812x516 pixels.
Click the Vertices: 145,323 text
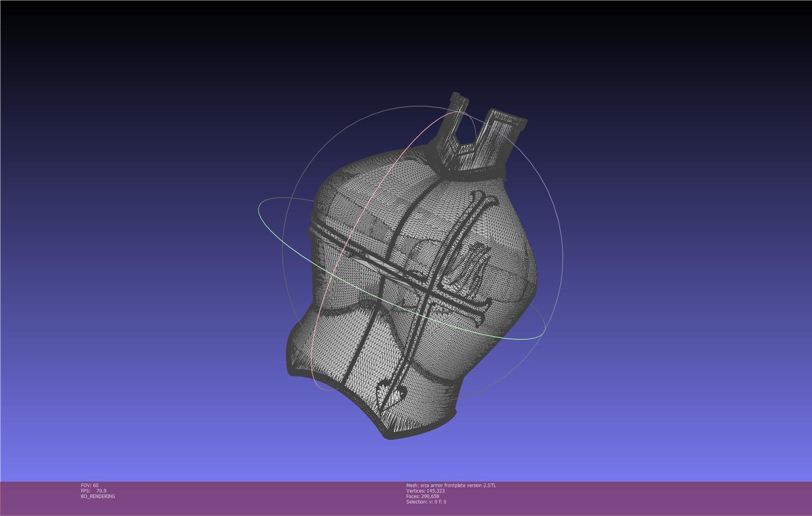click(425, 491)
